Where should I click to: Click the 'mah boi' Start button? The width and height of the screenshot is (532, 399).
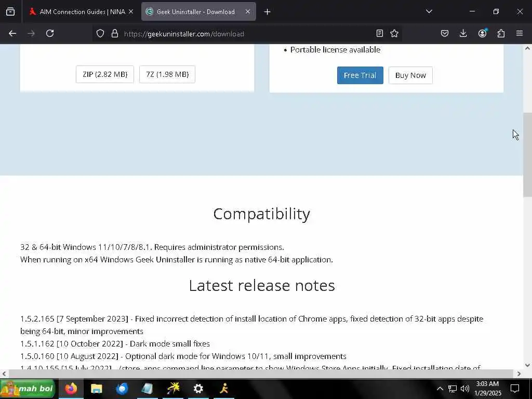tap(28, 389)
